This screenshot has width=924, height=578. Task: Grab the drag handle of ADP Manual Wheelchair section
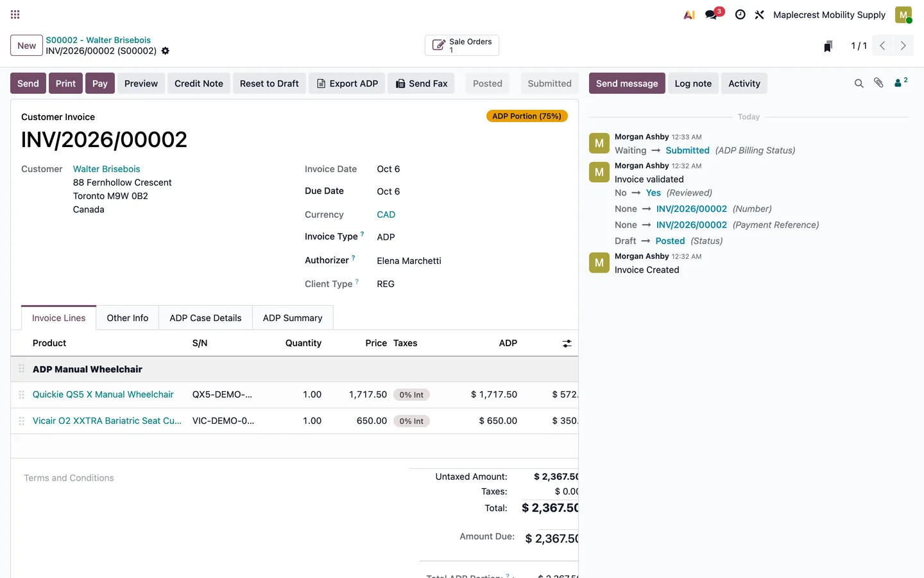click(x=21, y=369)
